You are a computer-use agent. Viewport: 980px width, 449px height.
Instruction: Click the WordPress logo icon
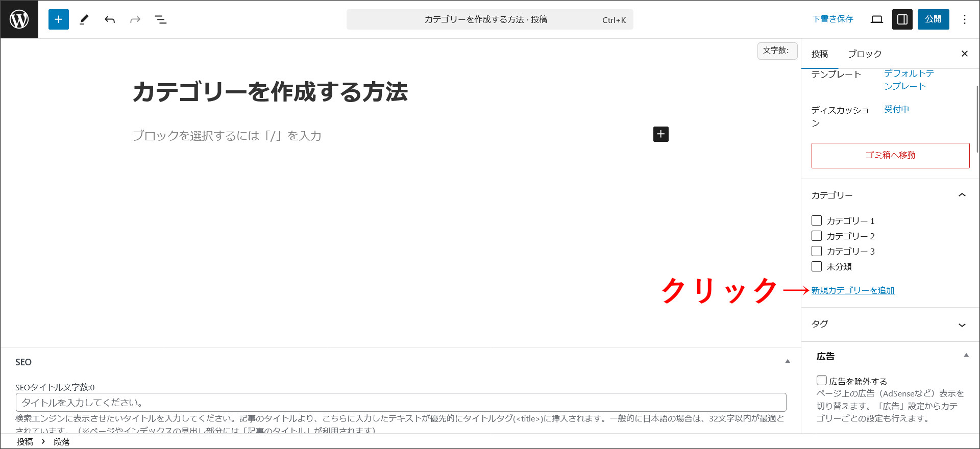(x=19, y=19)
